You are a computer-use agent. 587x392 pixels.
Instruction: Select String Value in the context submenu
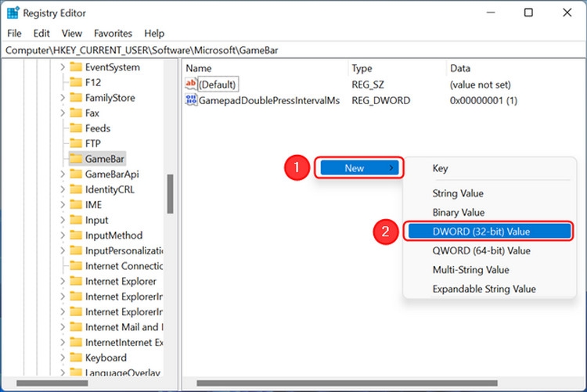coord(458,193)
